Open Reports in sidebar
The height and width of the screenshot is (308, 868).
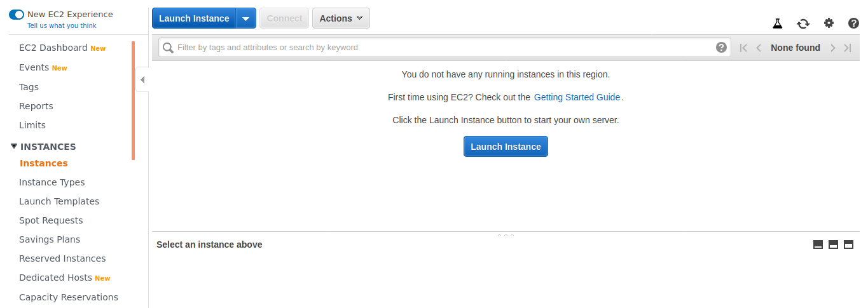click(36, 106)
